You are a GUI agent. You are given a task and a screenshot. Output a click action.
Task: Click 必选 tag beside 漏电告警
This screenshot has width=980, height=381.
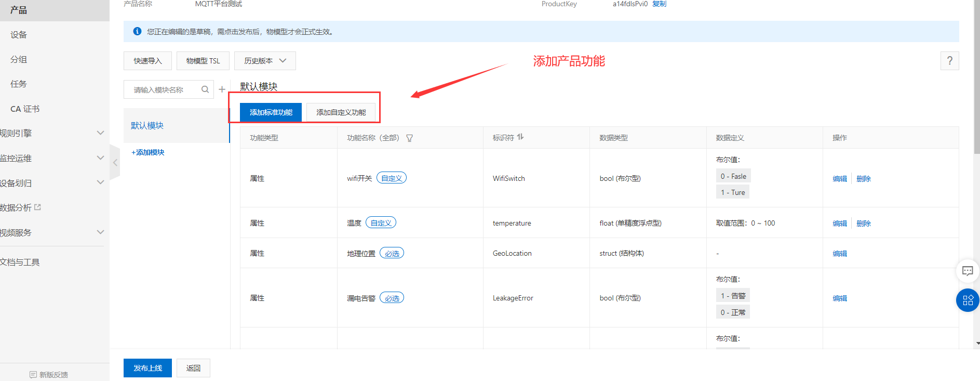(x=392, y=298)
